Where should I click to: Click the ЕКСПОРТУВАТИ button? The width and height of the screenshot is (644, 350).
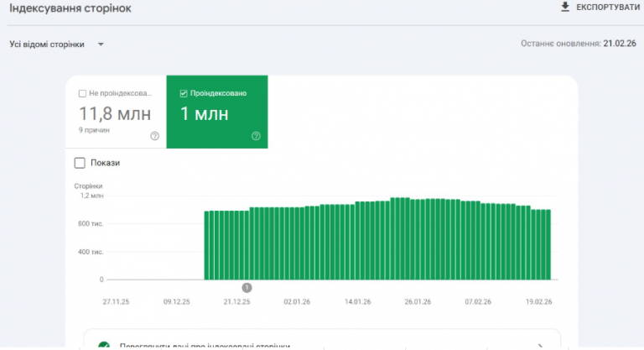coord(600,8)
